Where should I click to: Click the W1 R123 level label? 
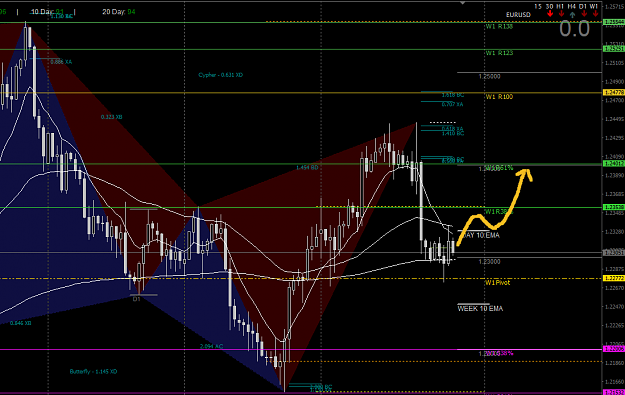tap(499, 53)
